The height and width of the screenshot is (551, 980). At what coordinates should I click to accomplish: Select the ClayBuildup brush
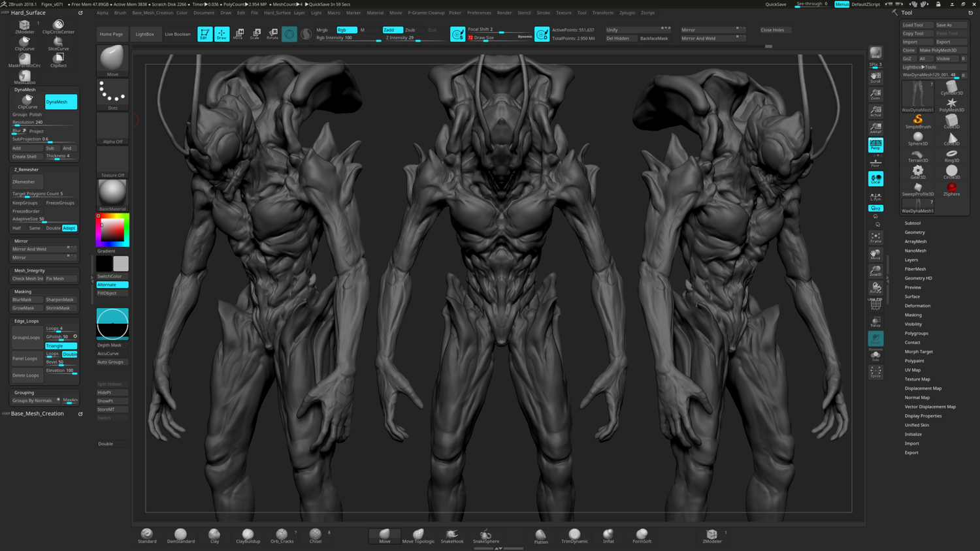[x=248, y=535]
